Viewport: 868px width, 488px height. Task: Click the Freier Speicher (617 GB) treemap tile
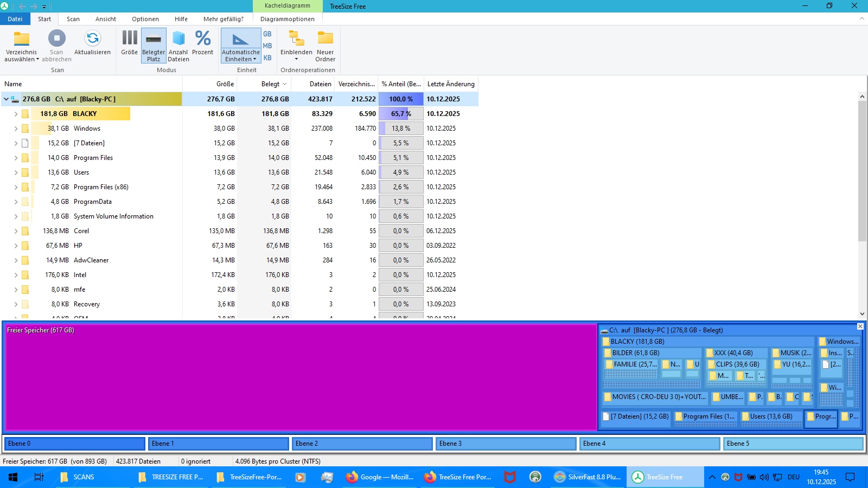(301, 377)
